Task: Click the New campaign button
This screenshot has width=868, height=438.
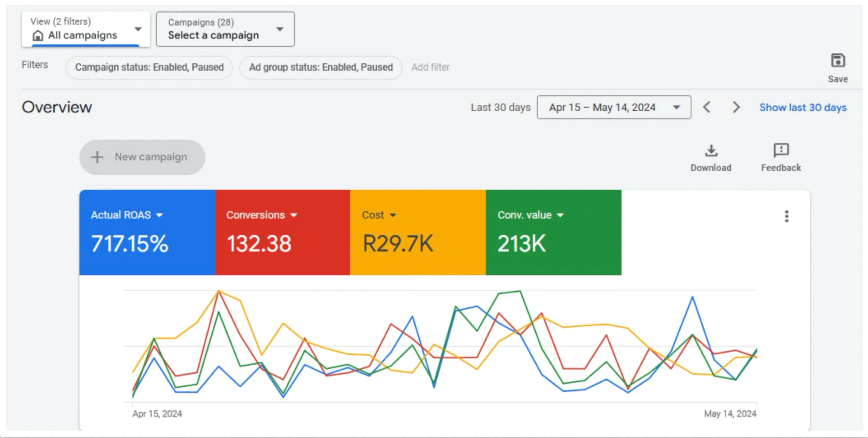Action: point(142,157)
